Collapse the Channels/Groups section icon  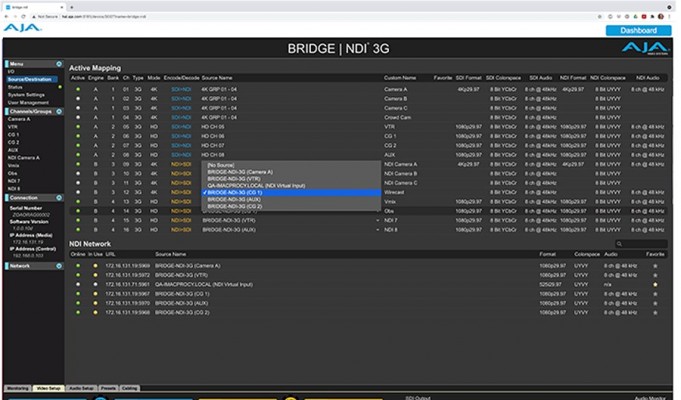click(59, 112)
